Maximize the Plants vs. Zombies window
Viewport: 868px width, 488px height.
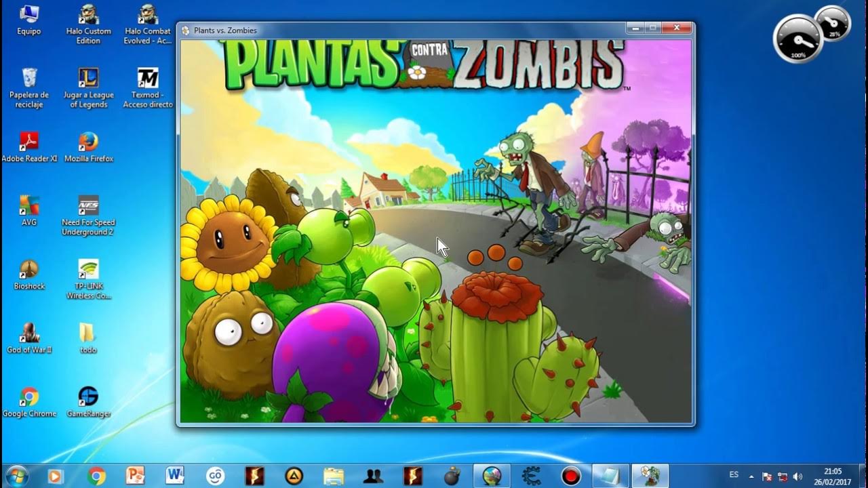click(x=652, y=28)
